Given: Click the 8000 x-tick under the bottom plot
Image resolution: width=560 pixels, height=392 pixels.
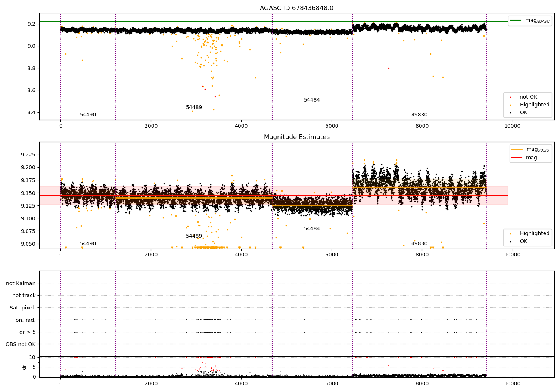Looking at the screenshot, I should click(x=422, y=384).
